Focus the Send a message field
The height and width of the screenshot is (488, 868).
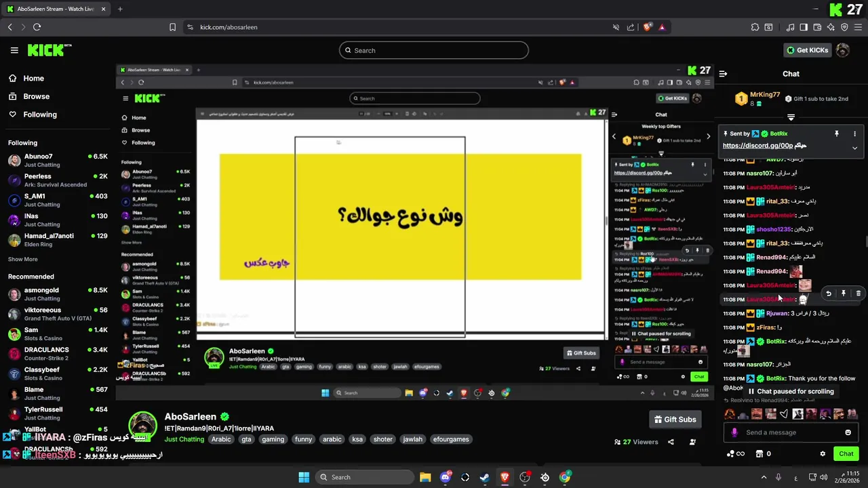[791, 432]
